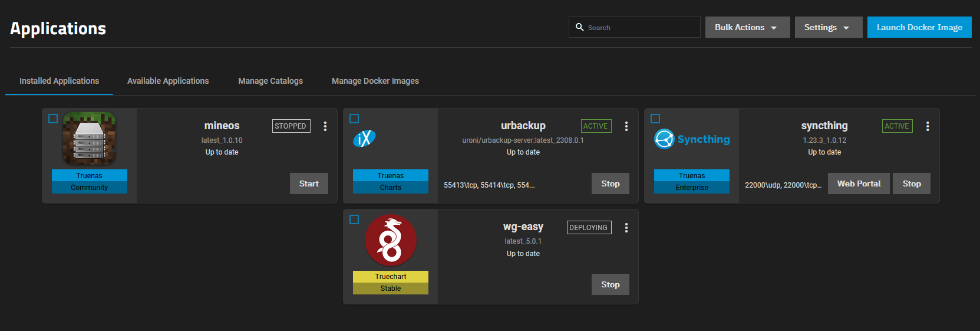This screenshot has width=980, height=331.
Task: Open the urbackup three-dot options menu
Action: coord(626,126)
